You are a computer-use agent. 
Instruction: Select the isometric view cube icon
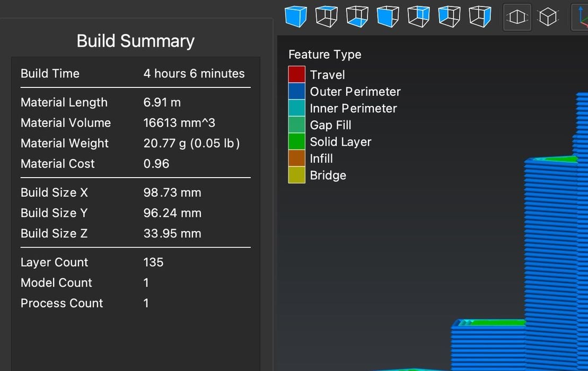tap(295, 16)
